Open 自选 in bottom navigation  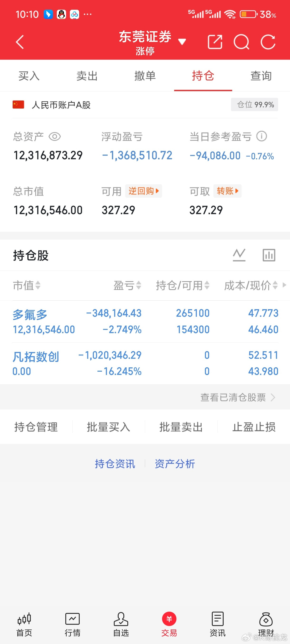pyautogui.click(x=121, y=625)
